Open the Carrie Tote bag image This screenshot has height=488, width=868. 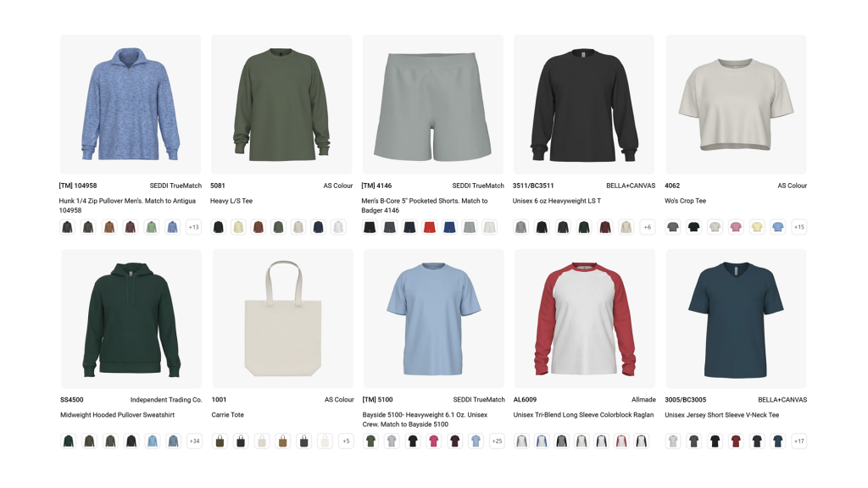click(x=283, y=319)
